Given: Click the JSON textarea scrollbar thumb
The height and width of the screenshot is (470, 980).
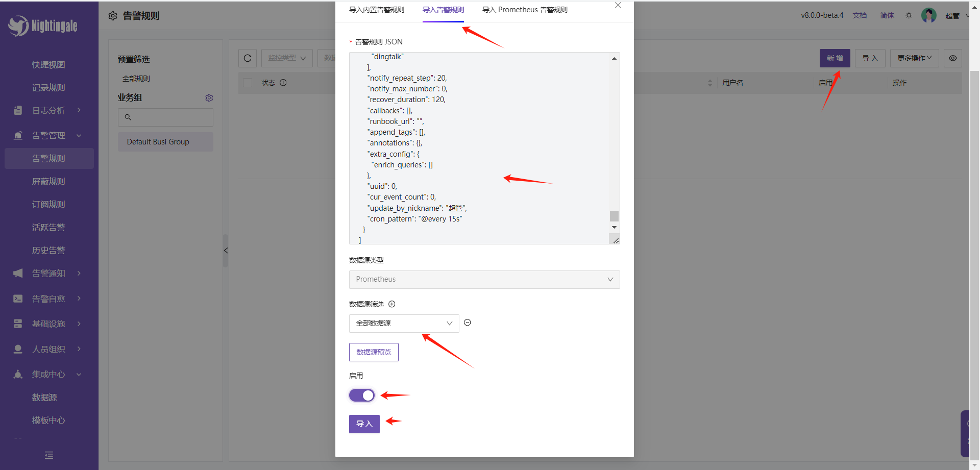Looking at the screenshot, I should point(614,216).
